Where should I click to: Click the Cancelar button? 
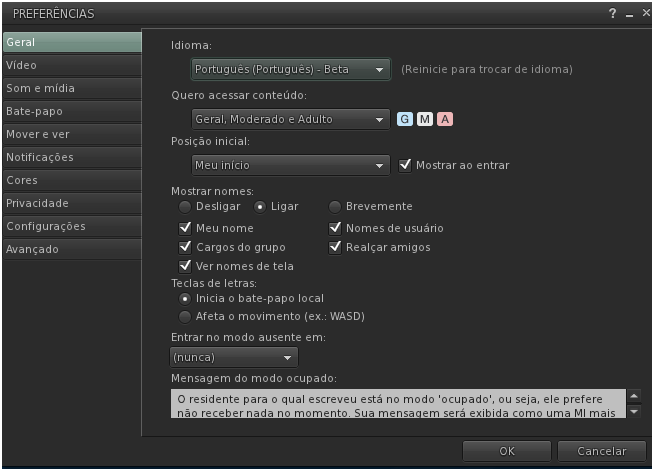pos(601,451)
